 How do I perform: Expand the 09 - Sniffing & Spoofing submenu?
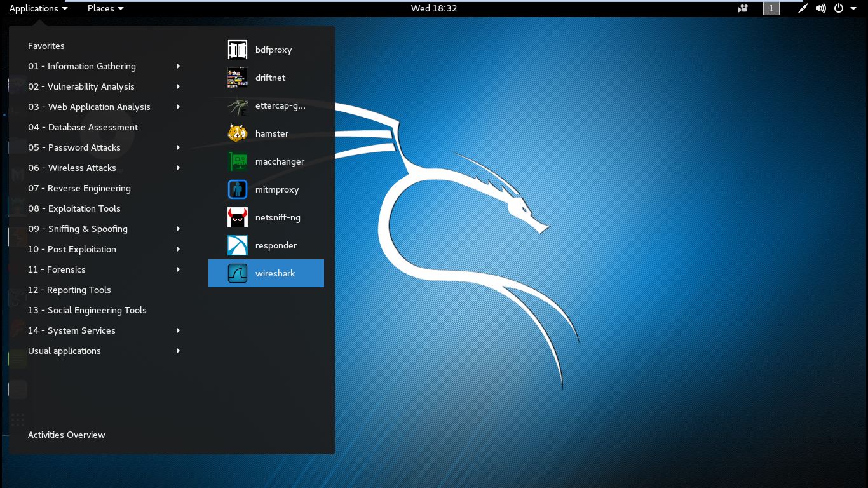pyautogui.click(x=78, y=229)
